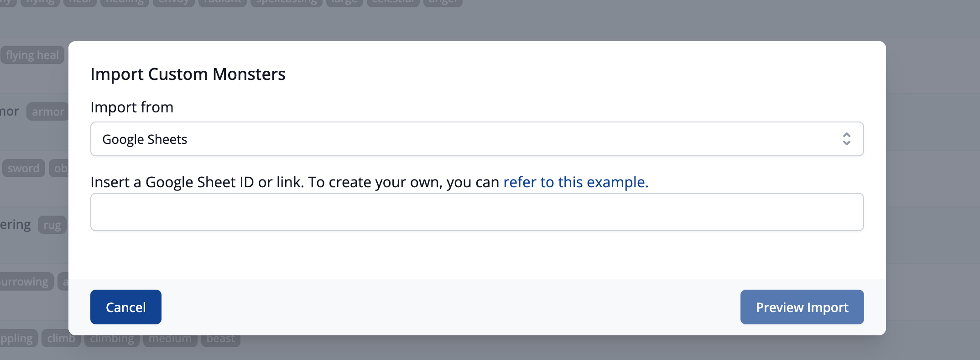Click the 'Import from' field label
Screen dimensions: 980x360
click(132, 107)
